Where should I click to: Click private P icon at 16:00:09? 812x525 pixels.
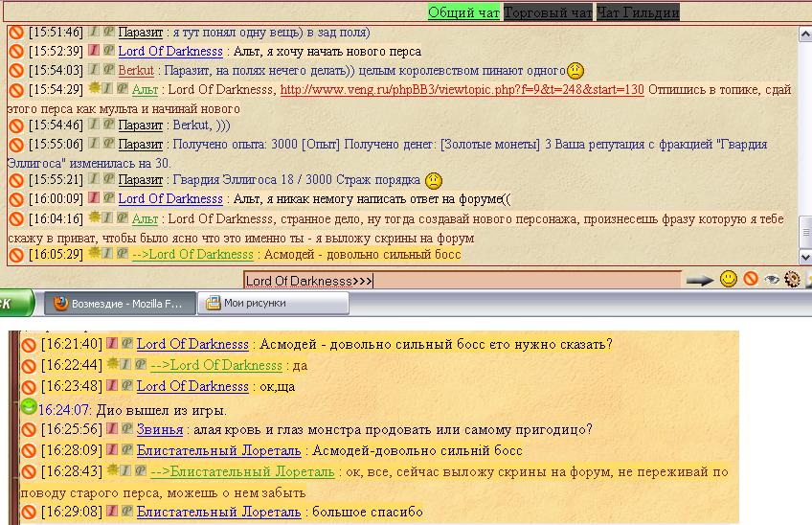pos(109,197)
